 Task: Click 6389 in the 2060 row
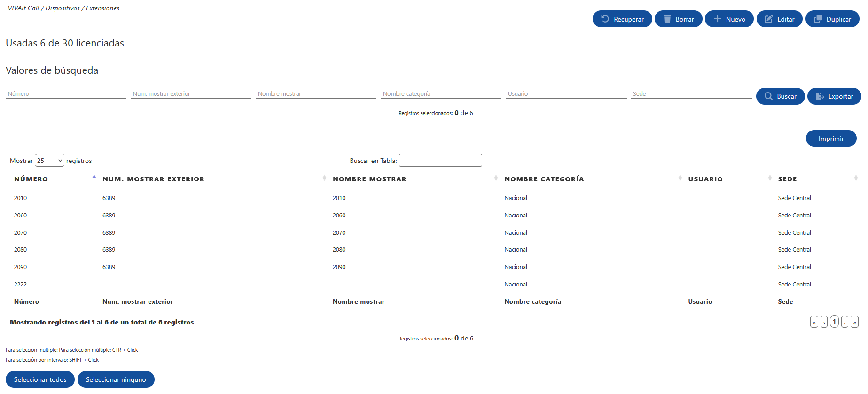[x=109, y=215]
